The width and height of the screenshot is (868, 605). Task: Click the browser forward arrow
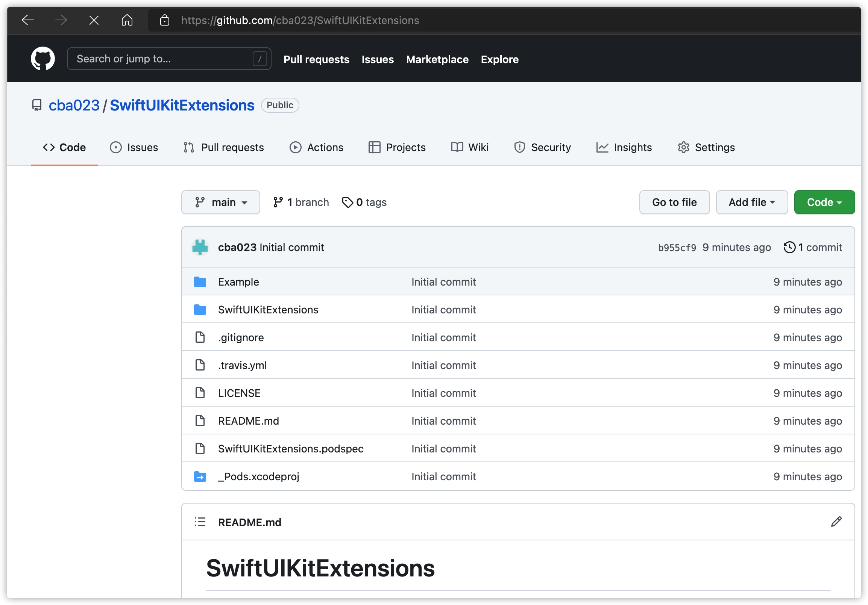(61, 20)
